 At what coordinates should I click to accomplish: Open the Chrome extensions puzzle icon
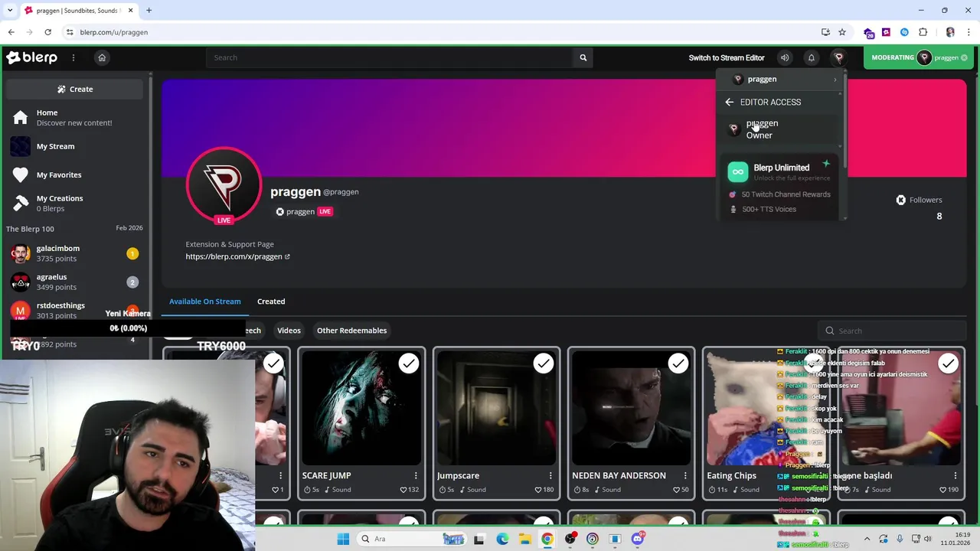(923, 32)
